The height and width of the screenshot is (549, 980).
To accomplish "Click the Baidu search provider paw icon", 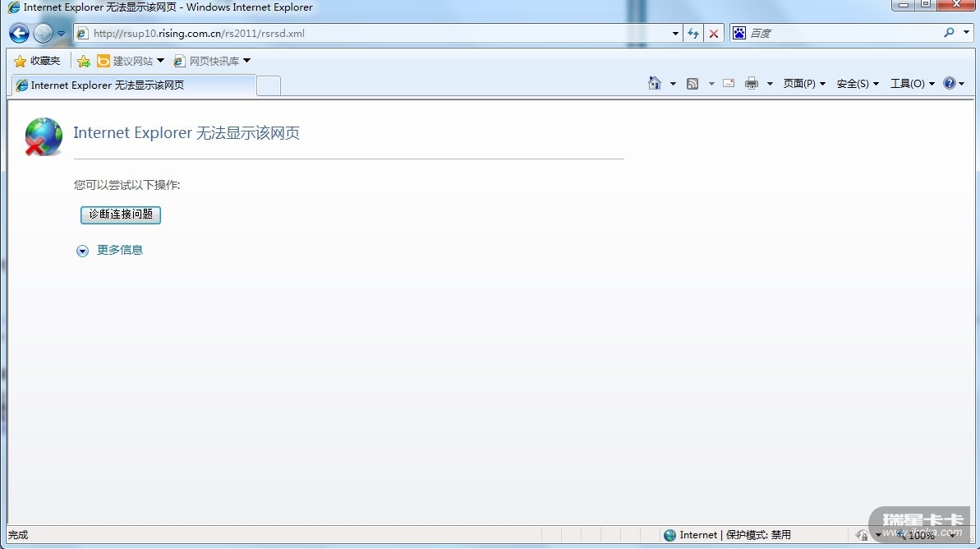I will point(738,33).
